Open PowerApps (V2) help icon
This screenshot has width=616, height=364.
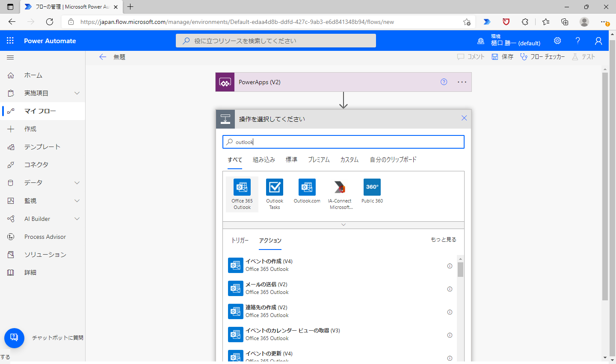[444, 82]
